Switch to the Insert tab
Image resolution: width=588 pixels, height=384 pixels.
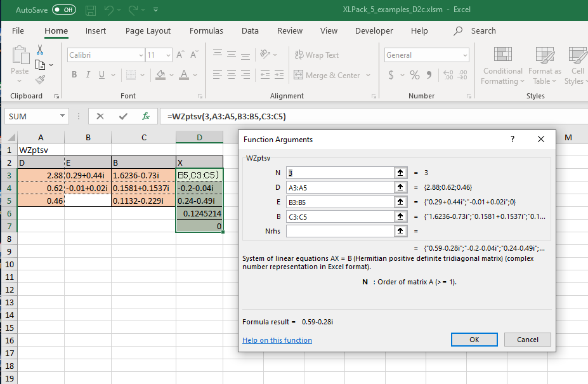pyautogui.click(x=96, y=30)
